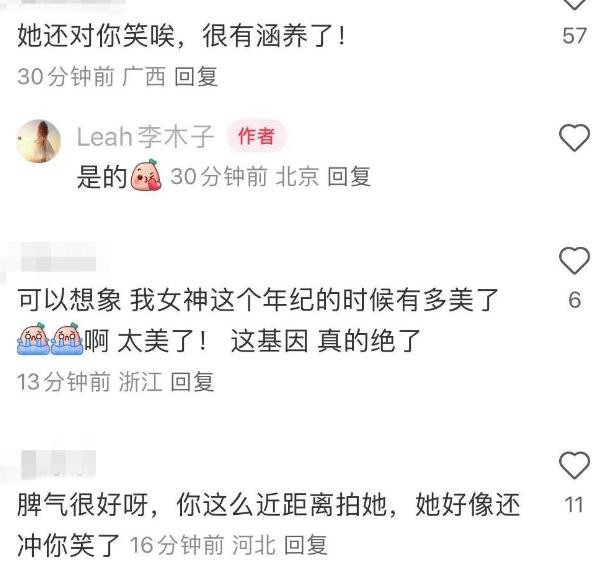
Task: Tap the second crying emoji sticker
Action: click(x=67, y=339)
